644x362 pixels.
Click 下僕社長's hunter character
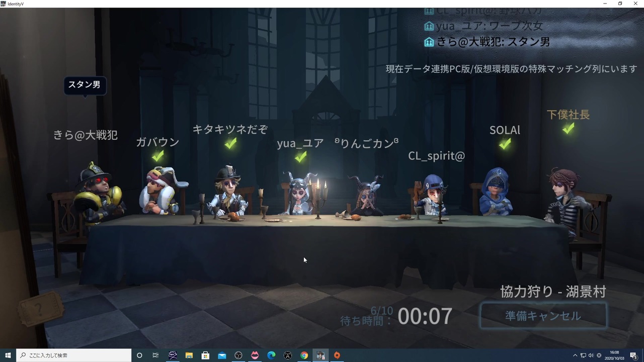[569, 199]
